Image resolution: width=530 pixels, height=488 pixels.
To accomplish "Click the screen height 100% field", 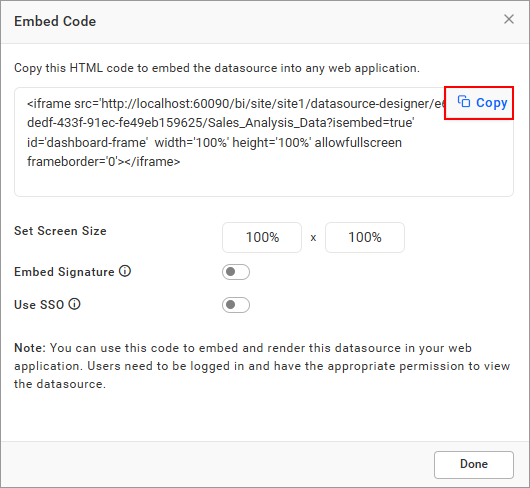I will (x=365, y=237).
